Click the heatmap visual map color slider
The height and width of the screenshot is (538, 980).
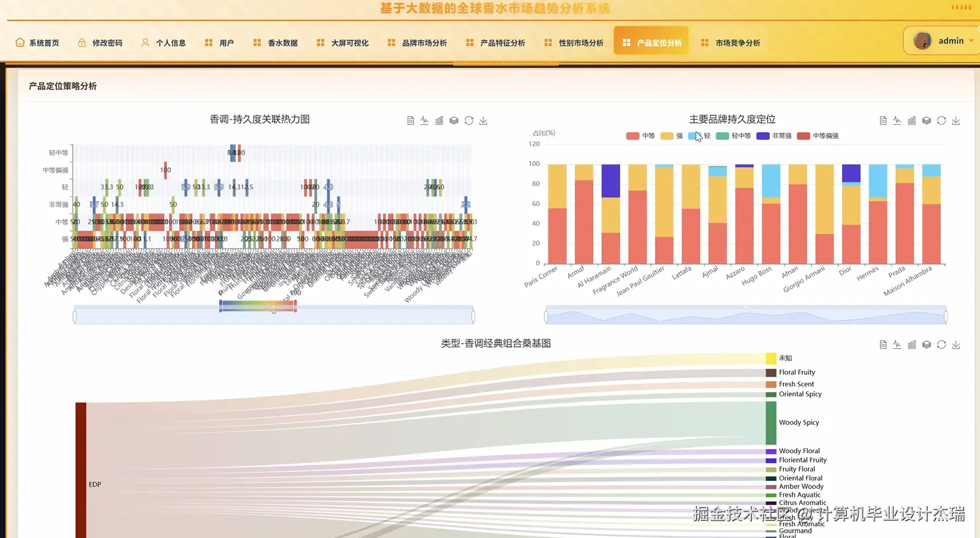coord(257,305)
